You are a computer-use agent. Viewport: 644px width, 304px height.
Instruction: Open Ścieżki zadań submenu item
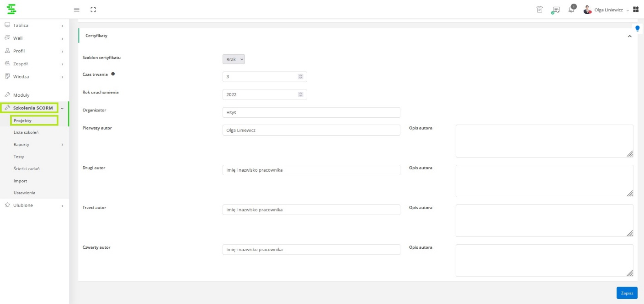click(x=27, y=168)
